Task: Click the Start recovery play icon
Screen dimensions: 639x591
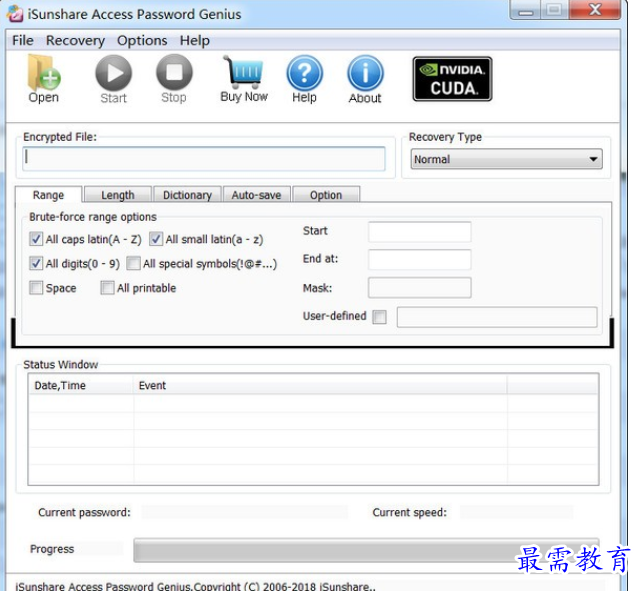Action: pyautogui.click(x=113, y=79)
